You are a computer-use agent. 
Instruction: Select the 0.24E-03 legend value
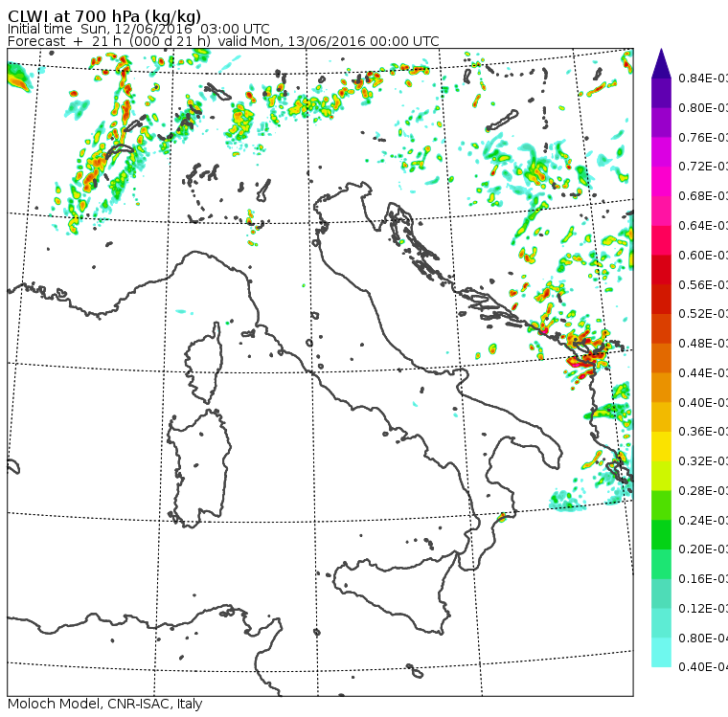pos(703,520)
